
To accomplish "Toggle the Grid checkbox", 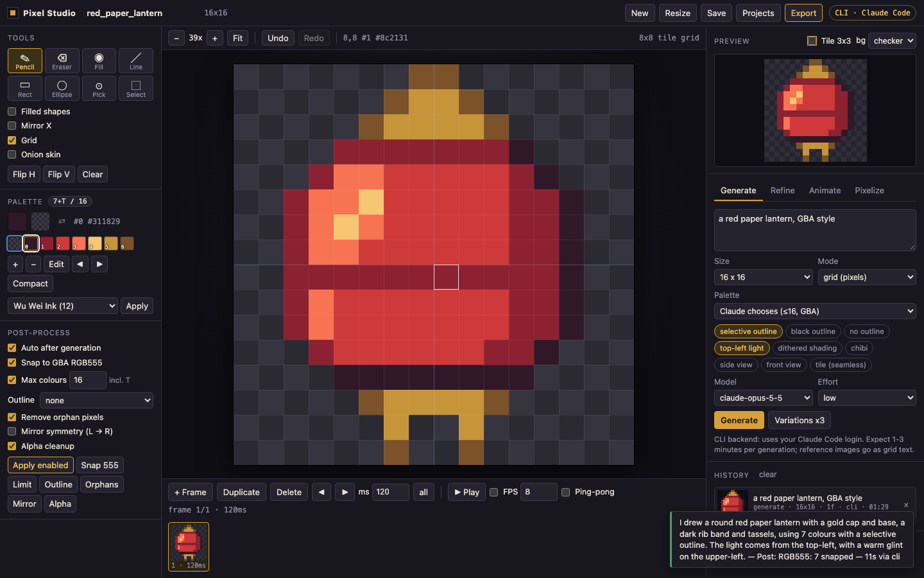I will (12, 140).
